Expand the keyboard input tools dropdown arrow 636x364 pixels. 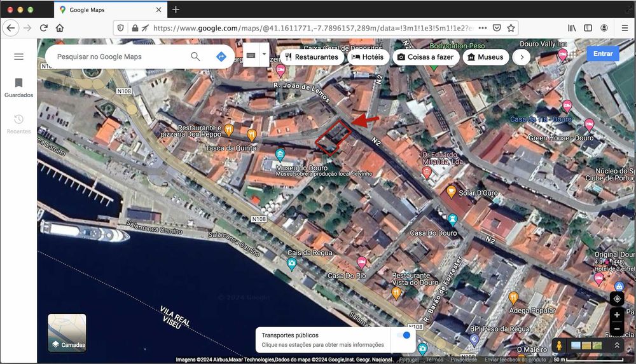coord(264,55)
